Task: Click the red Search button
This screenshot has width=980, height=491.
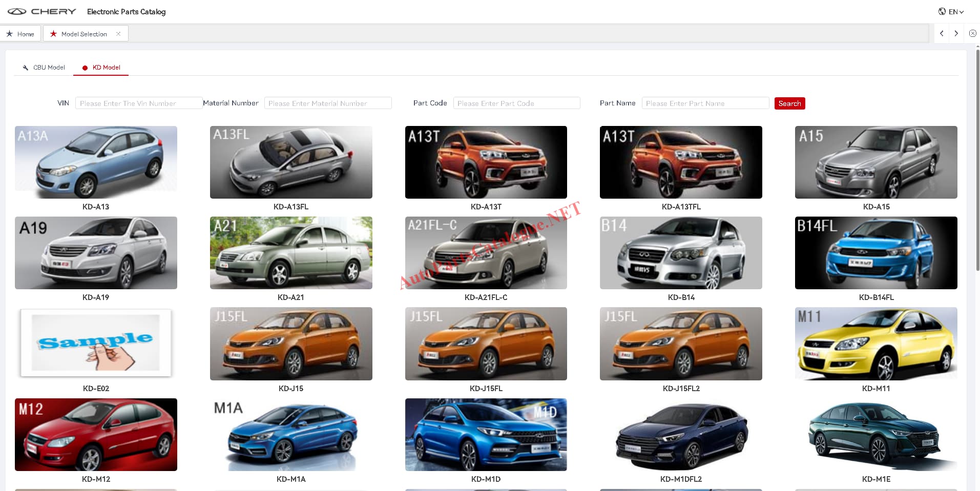Action: click(x=789, y=103)
